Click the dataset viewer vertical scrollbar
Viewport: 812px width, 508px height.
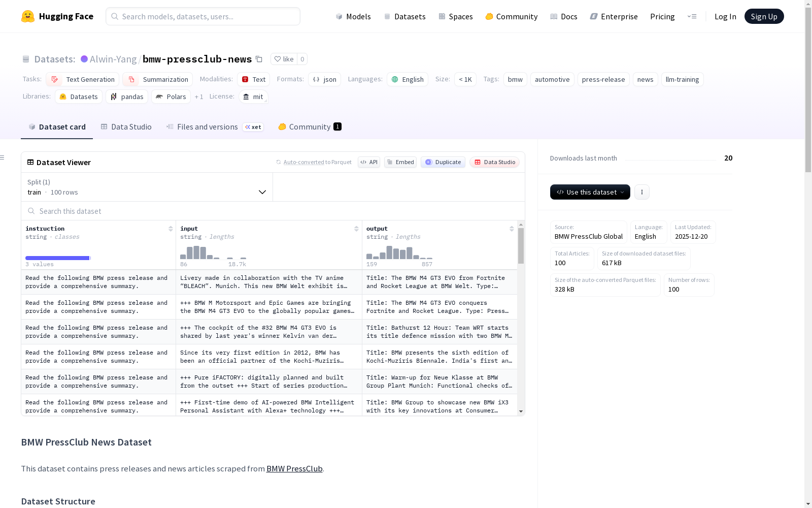(x=521, y=246)
